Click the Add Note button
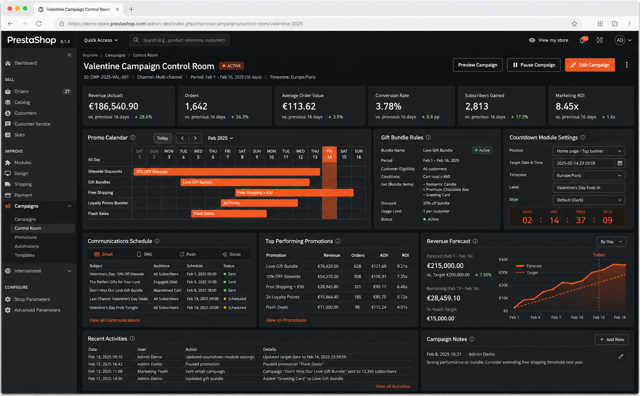 point(611,340)
